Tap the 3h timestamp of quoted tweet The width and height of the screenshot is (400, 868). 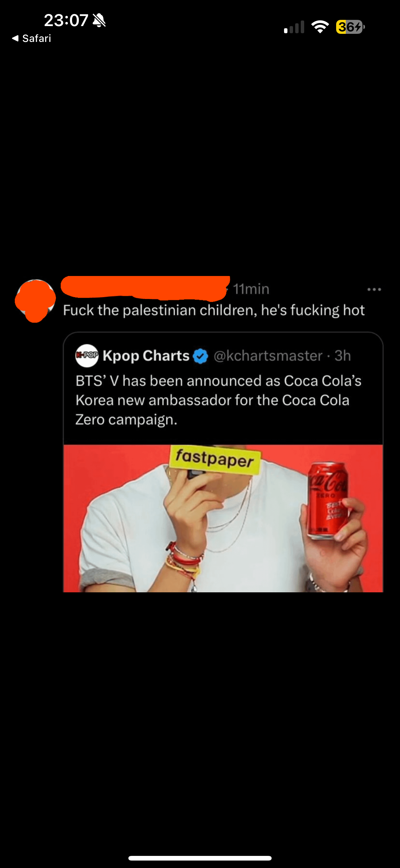343,356
